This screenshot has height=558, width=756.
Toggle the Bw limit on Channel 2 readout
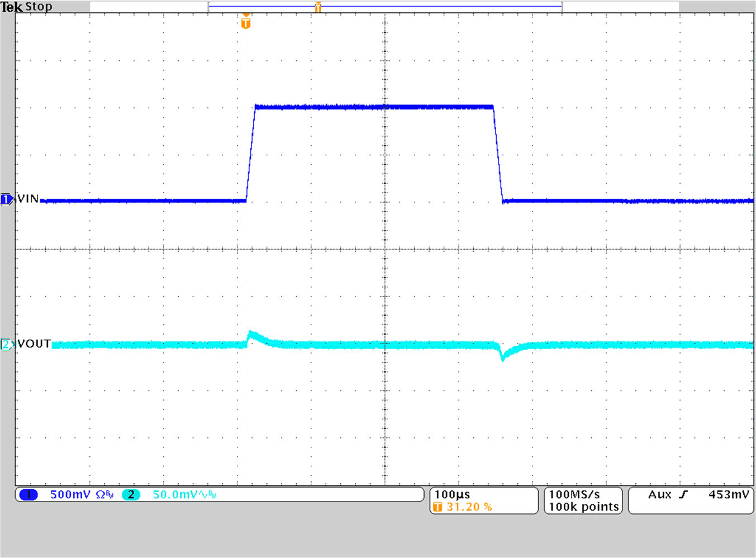pyautogui.click(x=212, y=494)
